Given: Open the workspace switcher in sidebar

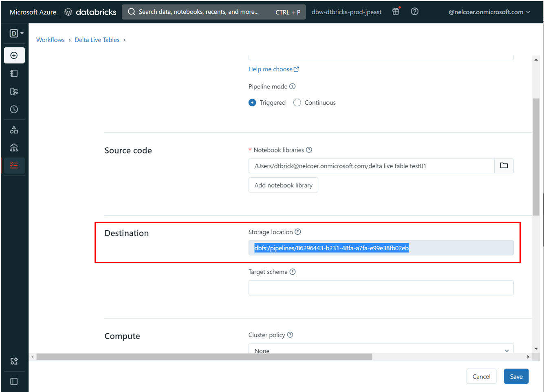Looking at the screenshot, I should 16,33.
